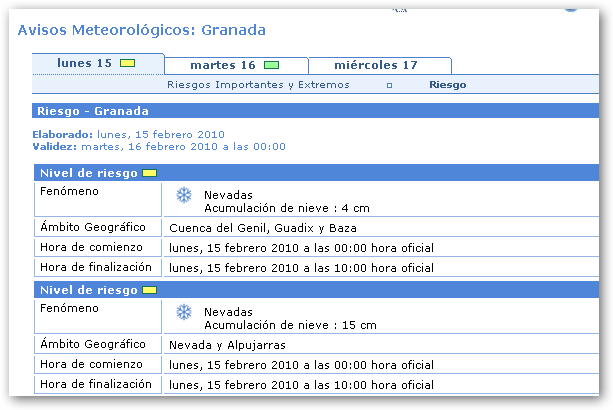Screen dimensions: 613x410
Task: Select the lunes 15 tab
Action: click(x=85, y=64)
